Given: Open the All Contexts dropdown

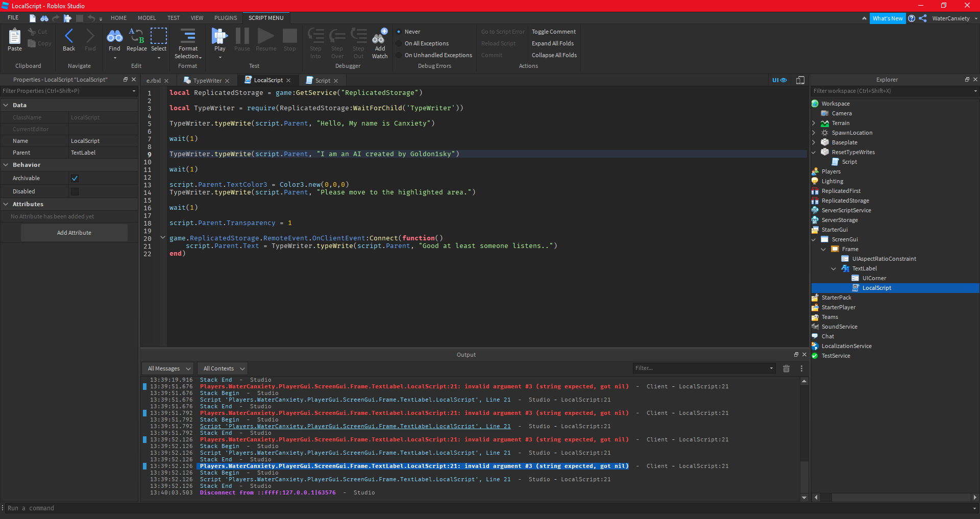Looking at the screenshot, I should (x=223, y=368).
